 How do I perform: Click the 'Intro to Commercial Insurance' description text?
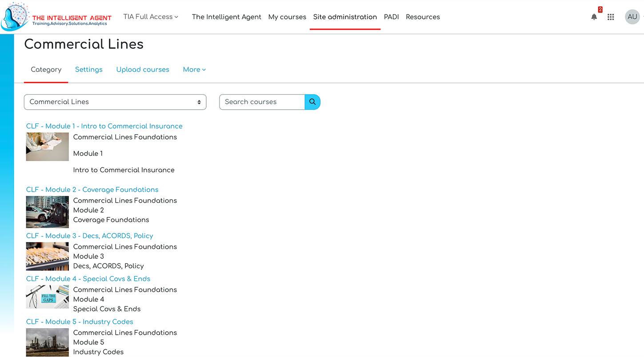point(124,170)
